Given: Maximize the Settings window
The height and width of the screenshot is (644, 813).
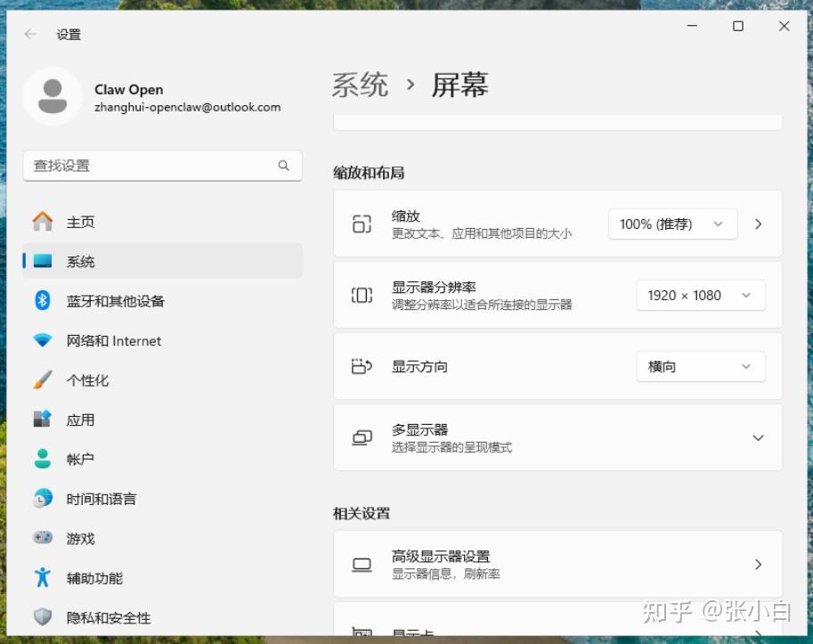Looking at the screenshot, I should pyautogui.click(x=738, y=26).
